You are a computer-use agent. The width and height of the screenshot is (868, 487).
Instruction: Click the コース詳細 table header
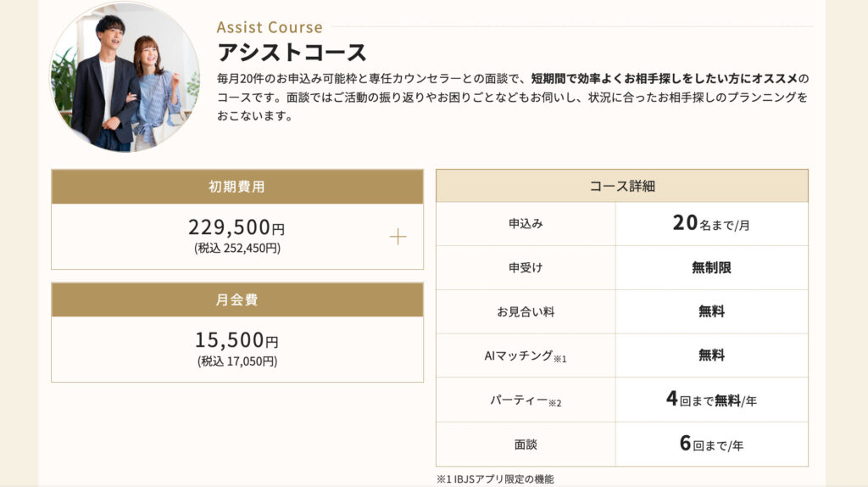tap(622, 186)
